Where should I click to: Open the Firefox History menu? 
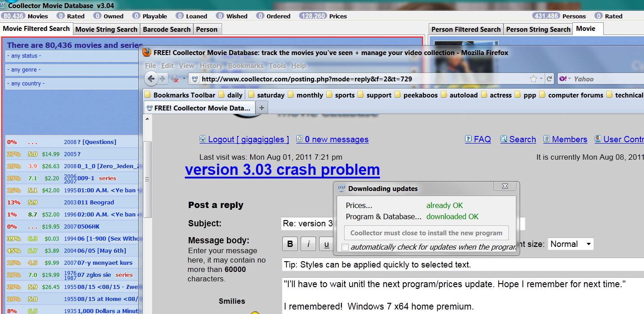tap(211, 66)
